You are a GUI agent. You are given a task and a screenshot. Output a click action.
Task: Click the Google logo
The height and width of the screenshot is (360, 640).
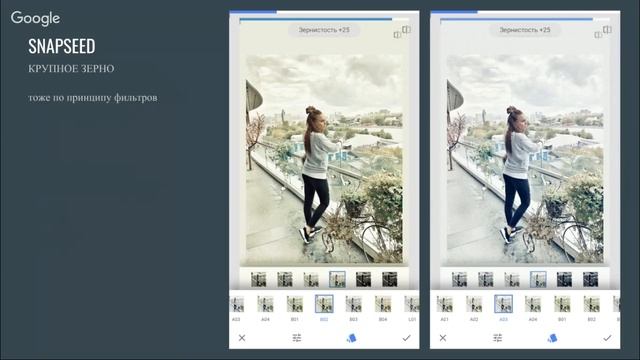pos(36,18)
